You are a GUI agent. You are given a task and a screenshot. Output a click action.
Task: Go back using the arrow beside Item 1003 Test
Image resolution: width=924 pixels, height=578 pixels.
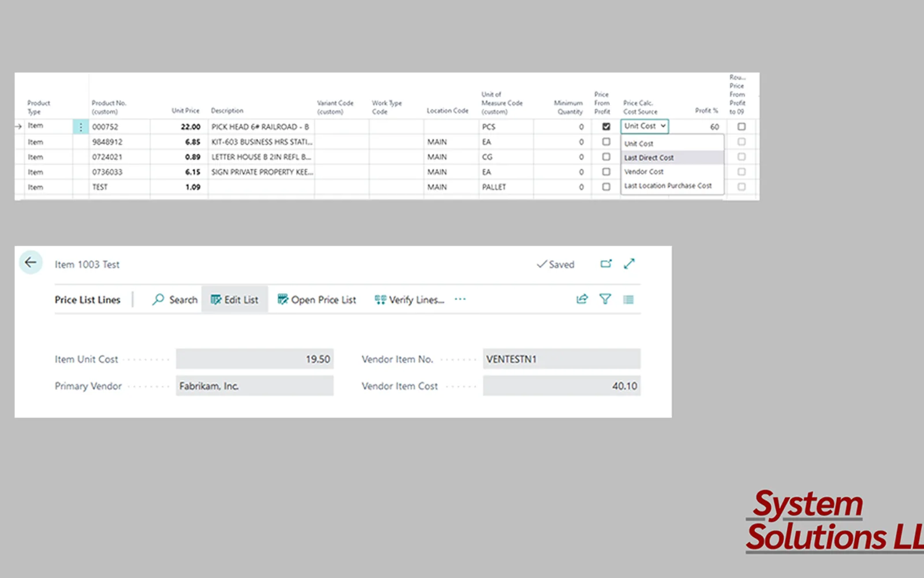click(x=31, y=262)
